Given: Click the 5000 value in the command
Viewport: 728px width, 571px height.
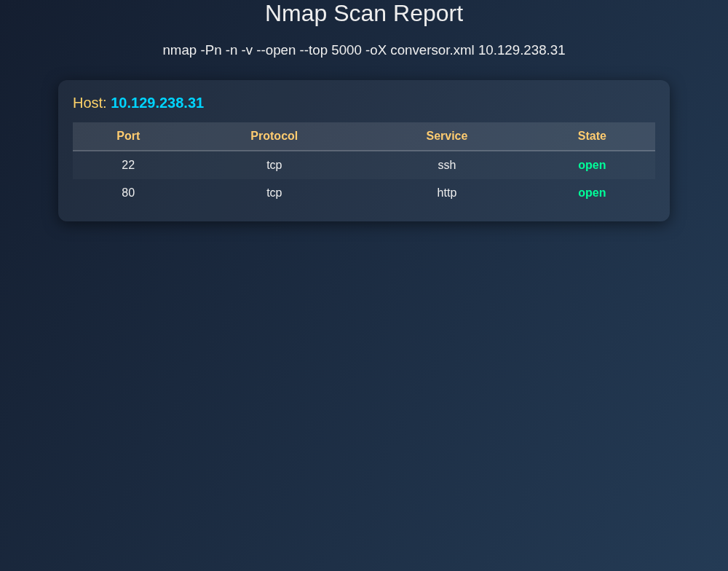Looking at the screenshot, I should point(346,50).
